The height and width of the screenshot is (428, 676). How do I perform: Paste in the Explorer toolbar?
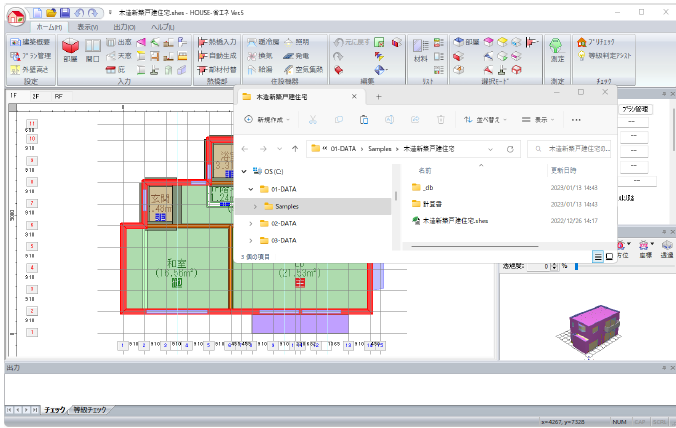point(364,120)
